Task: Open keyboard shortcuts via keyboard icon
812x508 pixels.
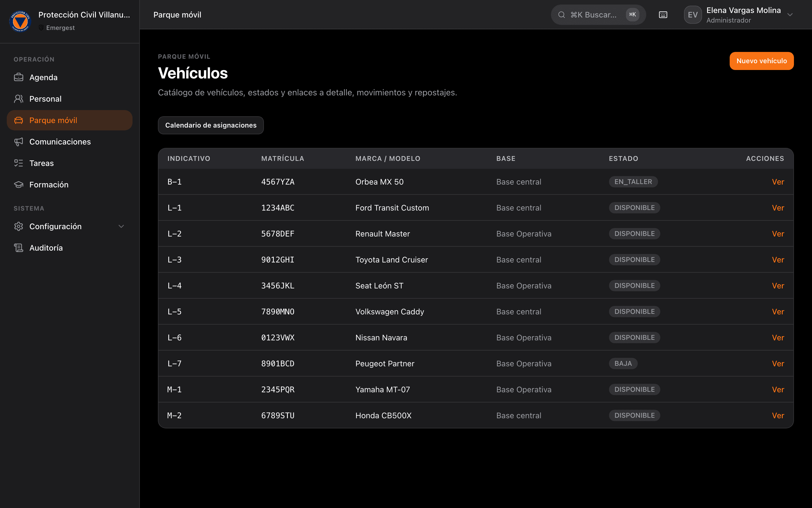Action: (x=663, y=15)
